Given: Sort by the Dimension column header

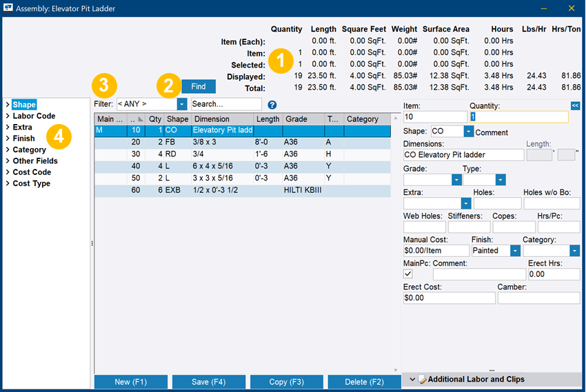Looking at the screenshot, I should 222,119.
